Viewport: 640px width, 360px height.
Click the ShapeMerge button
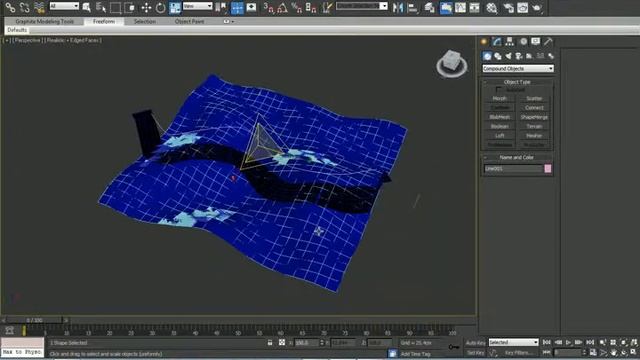coord(534,117)
